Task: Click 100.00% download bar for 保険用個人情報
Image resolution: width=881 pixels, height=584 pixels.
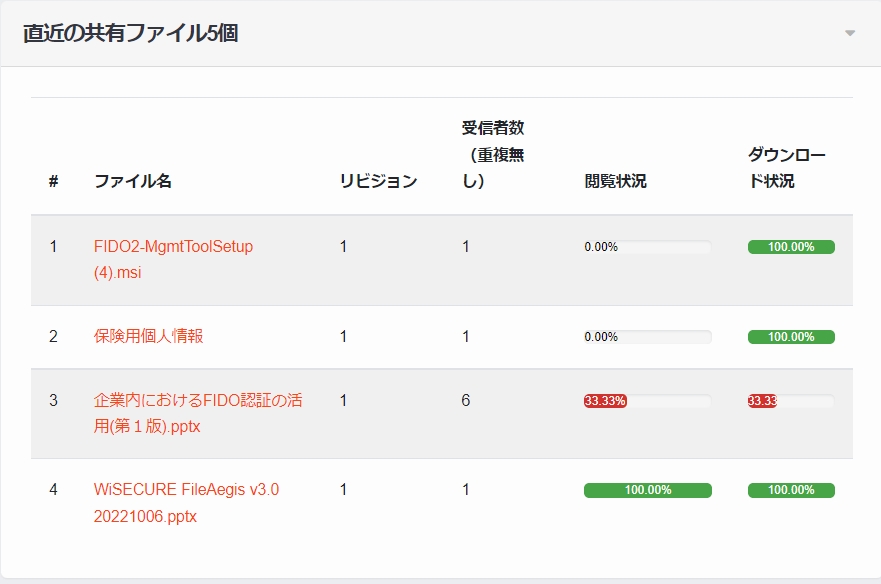Action: [x=791, y=337]
